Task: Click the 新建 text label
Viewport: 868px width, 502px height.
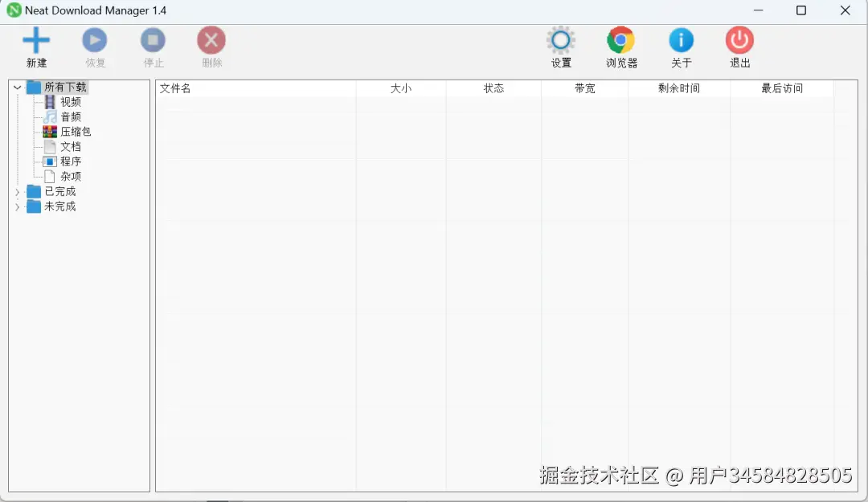Action: click(36, 63)
